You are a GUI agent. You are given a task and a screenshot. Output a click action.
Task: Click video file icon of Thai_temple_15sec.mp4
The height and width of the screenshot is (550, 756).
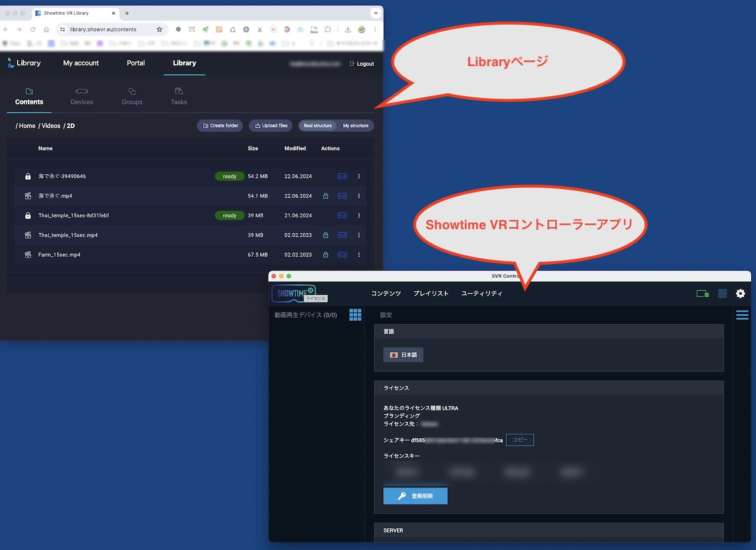tap(28, 235)
